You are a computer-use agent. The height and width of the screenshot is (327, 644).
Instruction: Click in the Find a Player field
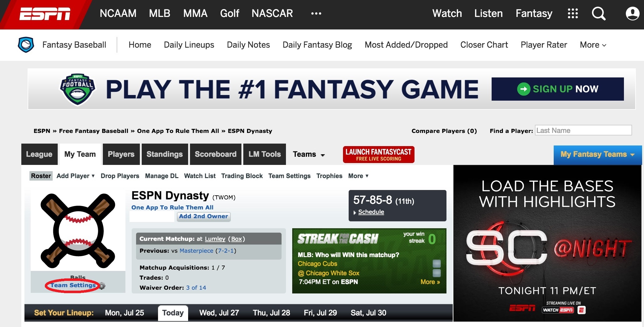[x=583, y=130]
